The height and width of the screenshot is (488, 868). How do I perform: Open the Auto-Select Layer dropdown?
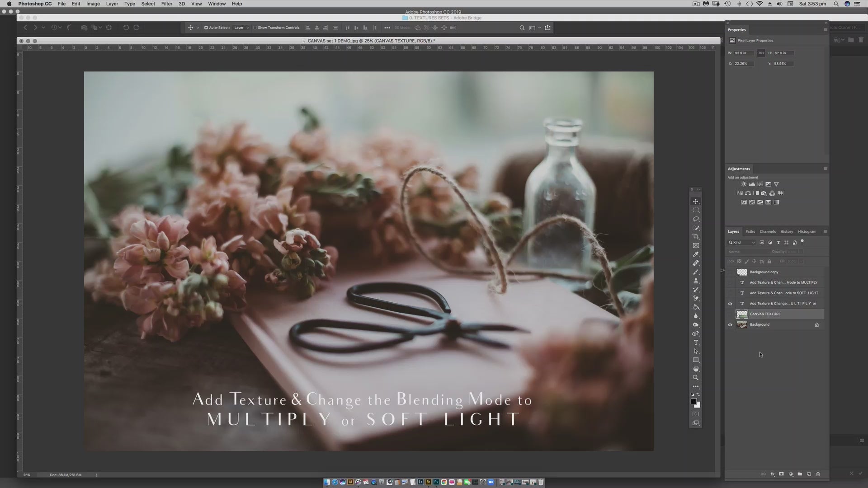click(x=241, y=28)
